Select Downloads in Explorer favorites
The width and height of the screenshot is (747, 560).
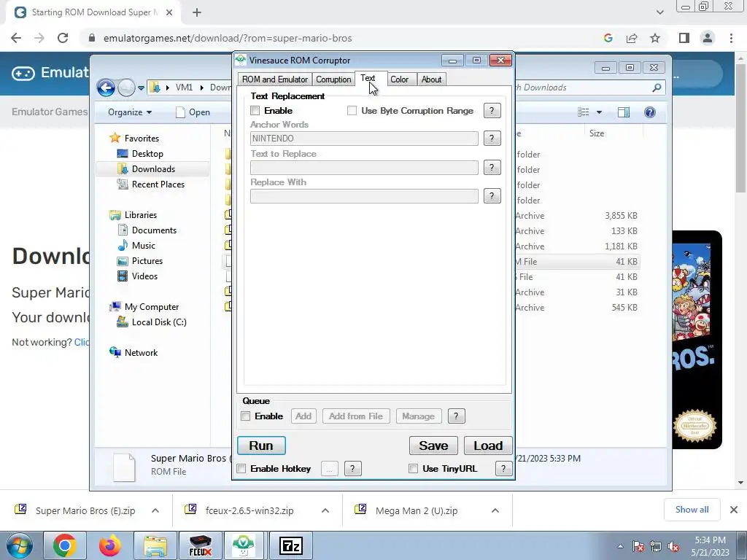(x=152, y=169)
